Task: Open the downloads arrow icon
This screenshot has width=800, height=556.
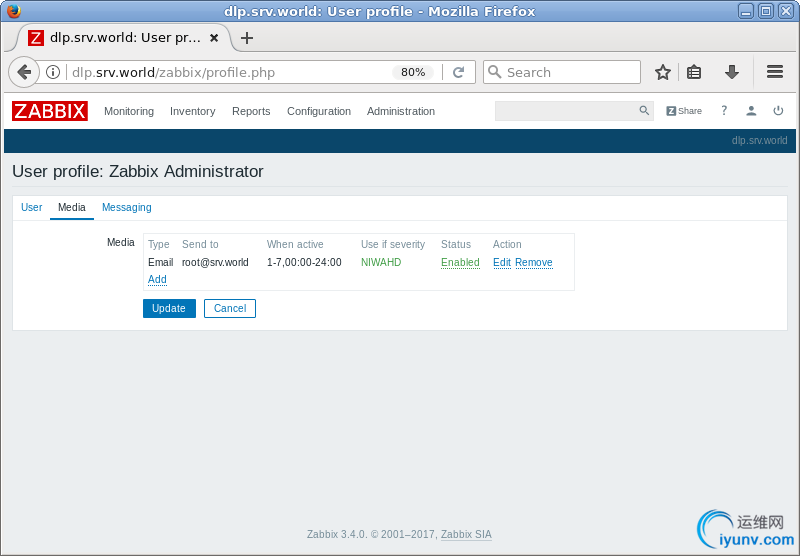Action: coord(732,72)
